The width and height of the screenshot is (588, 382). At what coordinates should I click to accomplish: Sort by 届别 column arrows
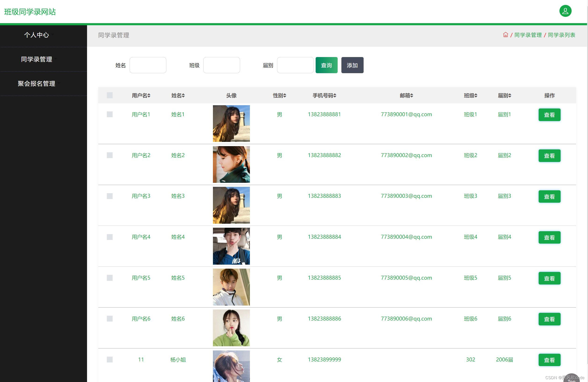[510, 96]
